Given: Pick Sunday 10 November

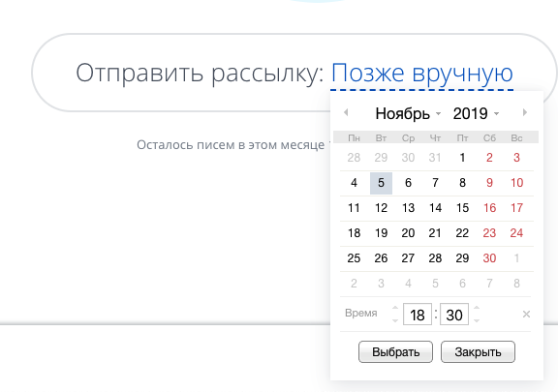Looking at the screenshot, I should click(516, 183).
